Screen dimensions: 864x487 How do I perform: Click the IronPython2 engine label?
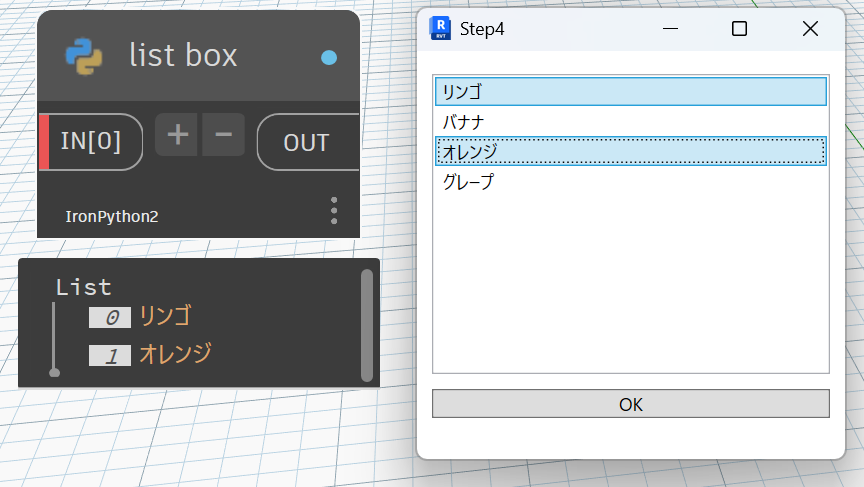coord(112,216)
